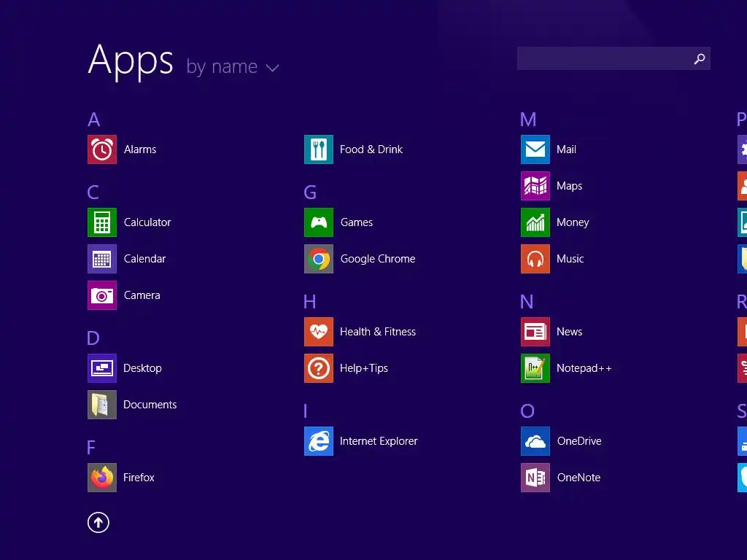Screen dimensions: 747x560
Task: Click the 'News' text label
Action: pyautogui.click(x=569, y=332)
